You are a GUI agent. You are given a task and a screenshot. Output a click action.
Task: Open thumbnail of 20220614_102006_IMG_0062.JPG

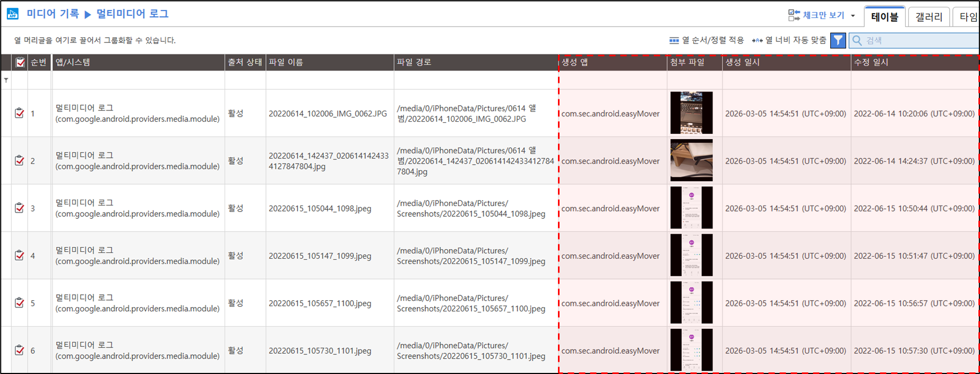click(x=691, y=113)
